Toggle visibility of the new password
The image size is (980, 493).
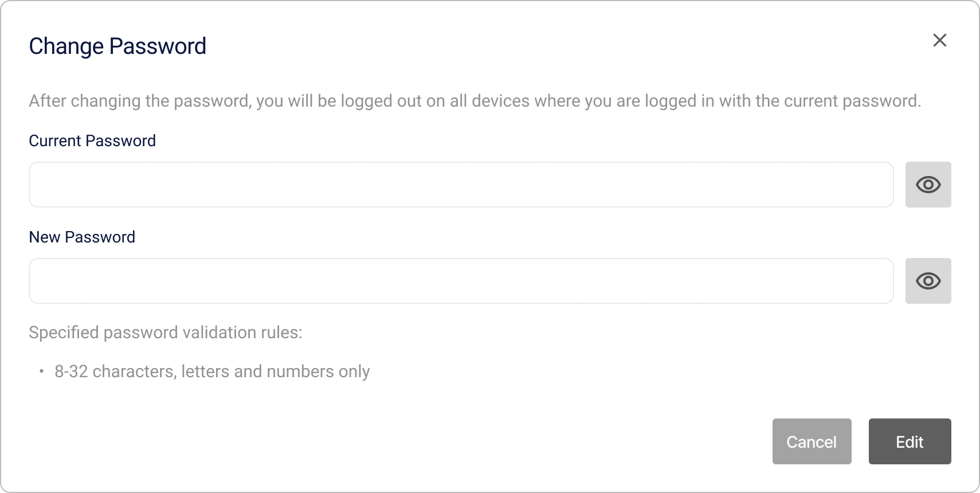(x=928, y=281)
